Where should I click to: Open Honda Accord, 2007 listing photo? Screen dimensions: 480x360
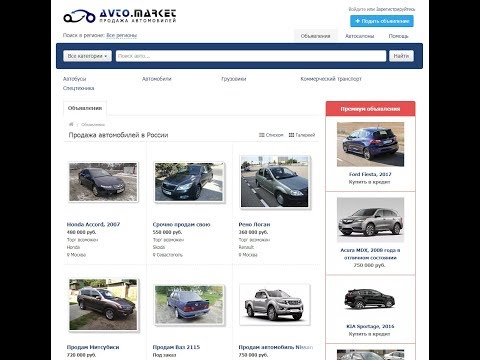pyautogui.click(x=103, y=182)
